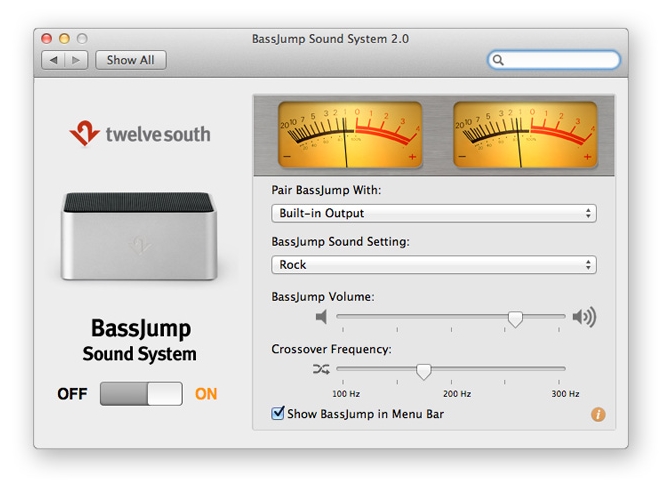Screen dimensions: 672x481
Task: Click the low volume speaker icon
Action: pyautogui.click(x=321, y=318)
